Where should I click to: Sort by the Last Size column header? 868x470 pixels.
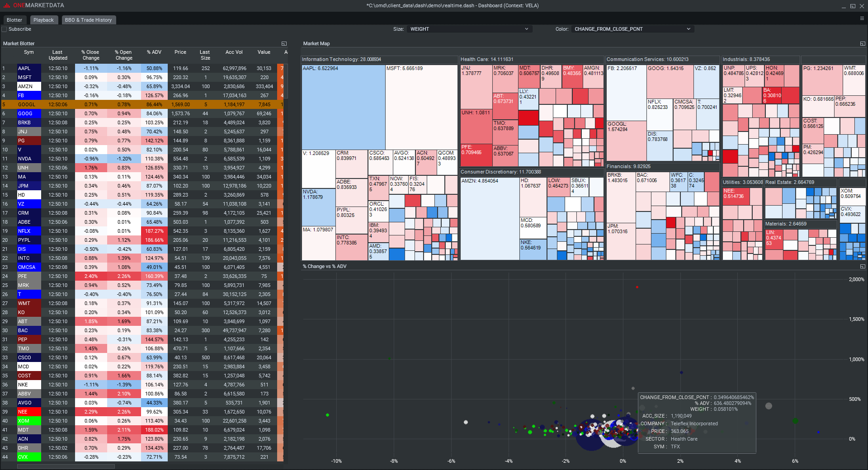[x=205, y=55]
